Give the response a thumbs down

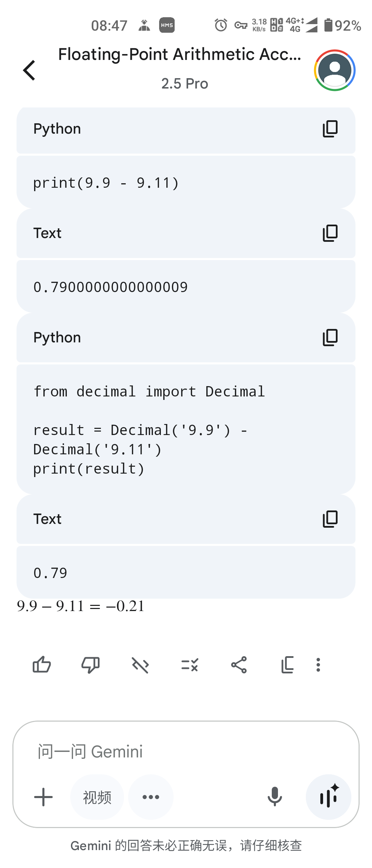[91, 664]
